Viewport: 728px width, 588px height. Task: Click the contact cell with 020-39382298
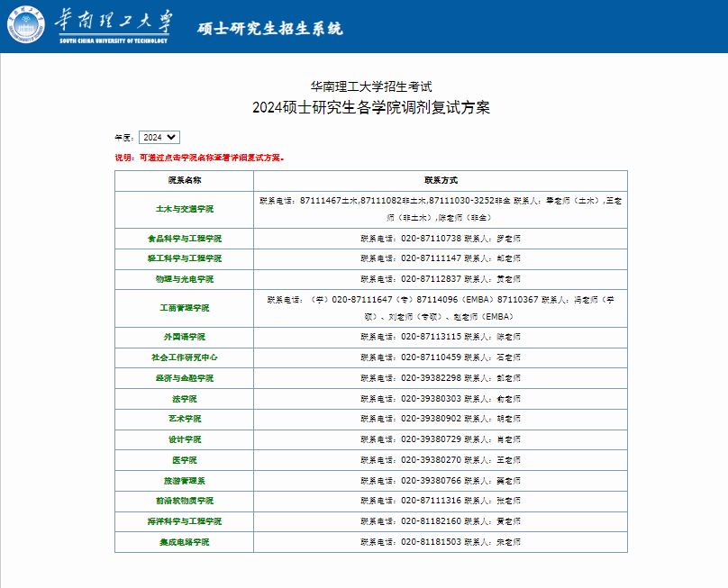441,378
